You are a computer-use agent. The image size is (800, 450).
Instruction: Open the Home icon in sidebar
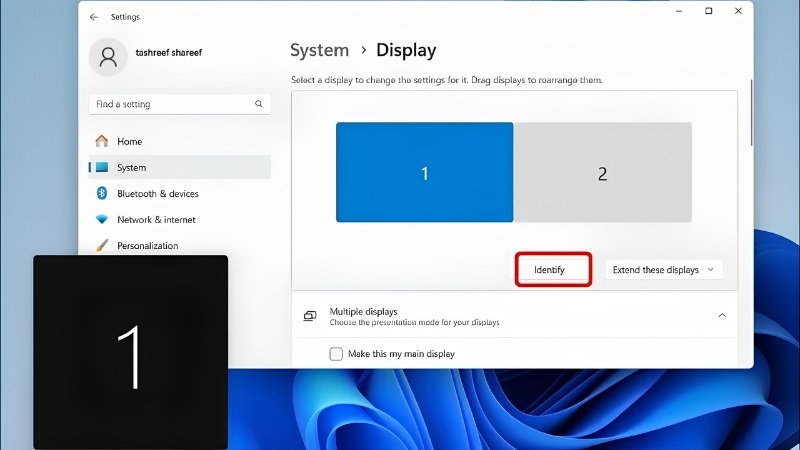pos(102,141)
